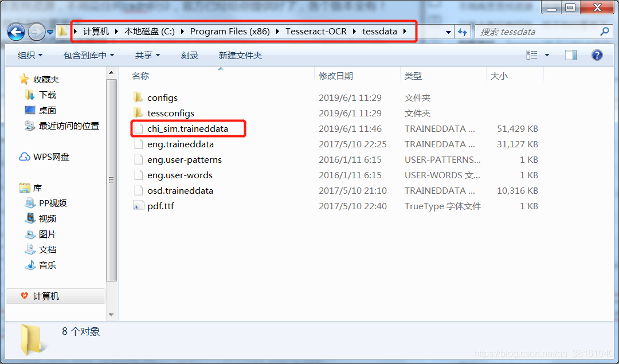Select 计算机 in the address breadcrumb
The height and width of the screenshot is (364, 619).
pyautogui.click(x=96, y=31)
